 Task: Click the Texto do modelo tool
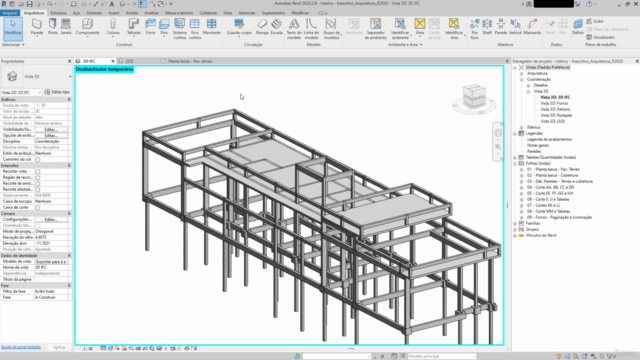(x=294, y=29)
